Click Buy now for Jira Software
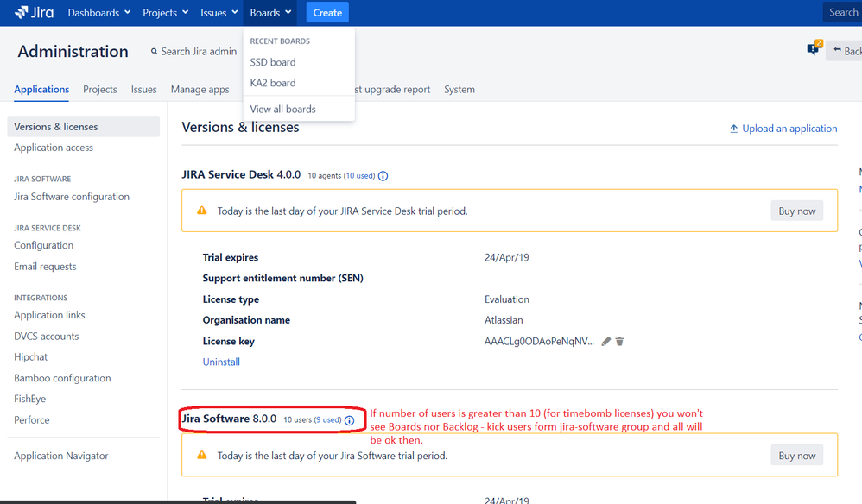Image resolution: width=862 pixels, height=504 pixels. point(796,456)
